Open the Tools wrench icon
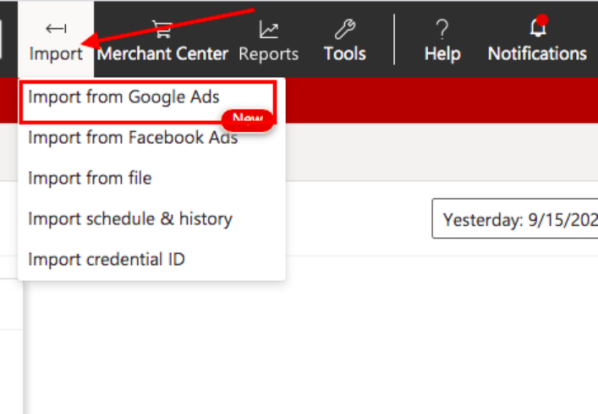The height and width of the screenshot is (414, 598). click(x=345, y=29)
